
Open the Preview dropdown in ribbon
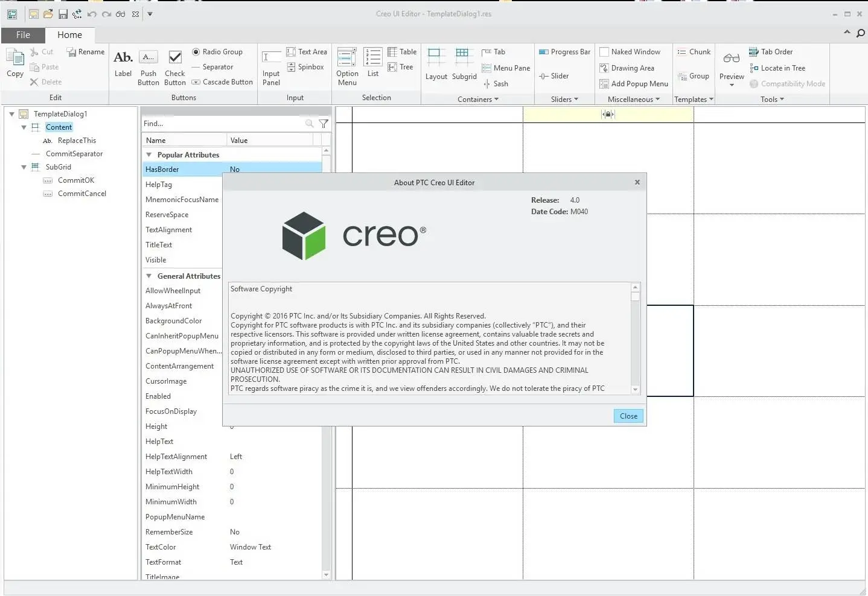732,85
